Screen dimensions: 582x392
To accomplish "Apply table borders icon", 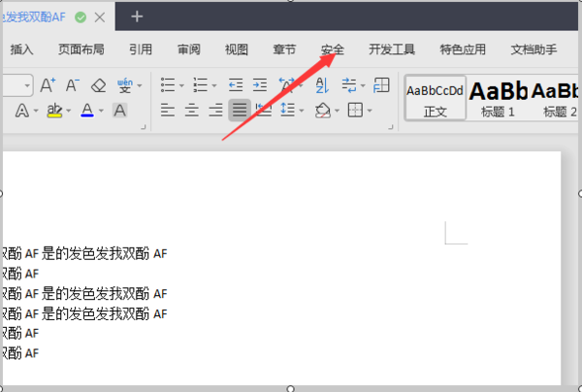I will pyautogui.click(x=355, y=110).
